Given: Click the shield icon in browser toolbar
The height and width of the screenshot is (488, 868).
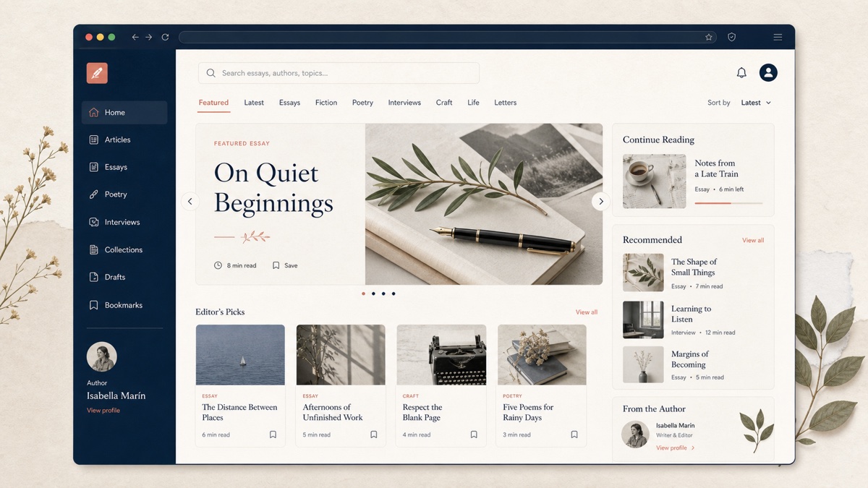Looking at the screenshot, I should [731, 37].
